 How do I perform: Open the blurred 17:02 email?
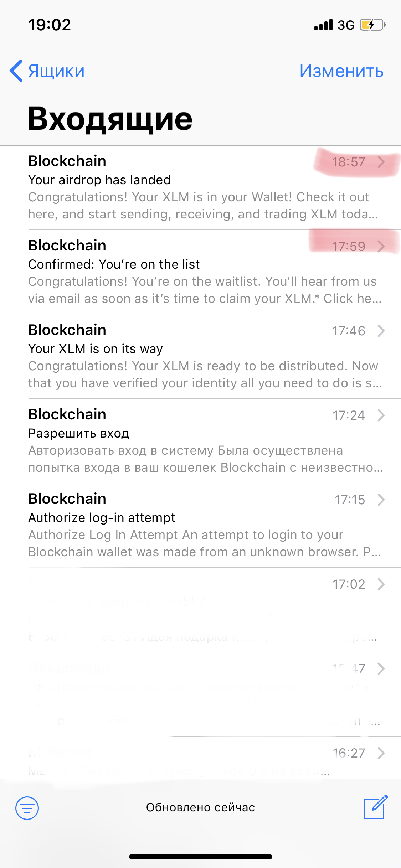pyautogui.click(x=200, y=610)
